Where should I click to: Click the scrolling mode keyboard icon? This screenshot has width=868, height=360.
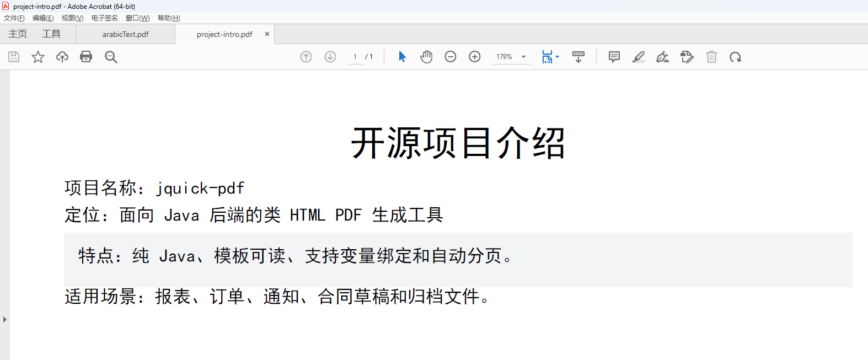(578, 57)
